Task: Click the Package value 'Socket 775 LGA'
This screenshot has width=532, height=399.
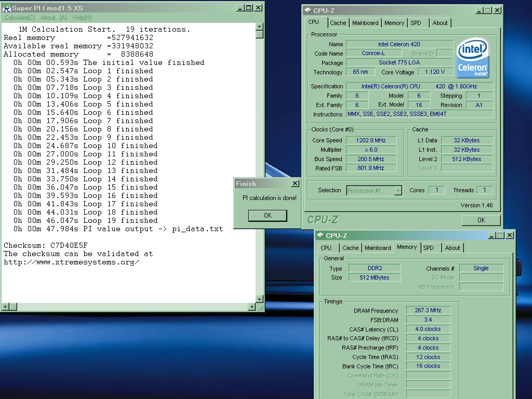Action: tap(400, 62)
